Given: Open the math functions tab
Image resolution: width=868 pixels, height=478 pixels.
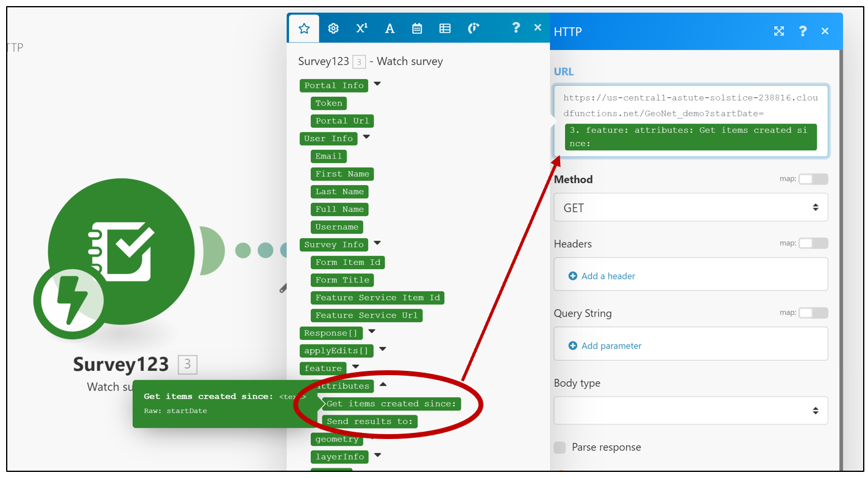Looking at the screenshot, I should [x=361, y=28].
